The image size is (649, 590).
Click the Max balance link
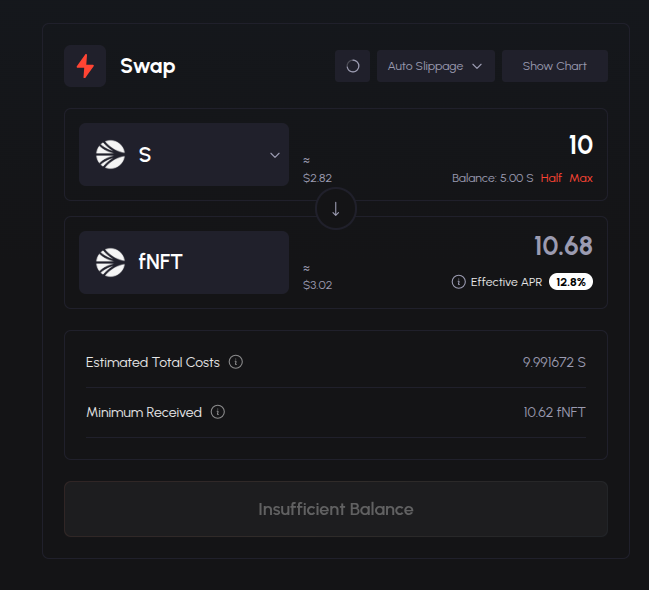581,178
